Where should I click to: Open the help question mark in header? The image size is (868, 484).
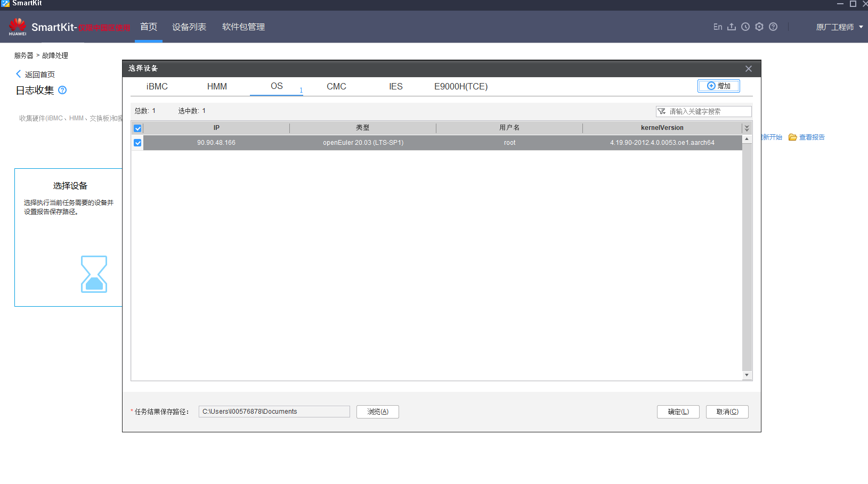coord(773,27)
